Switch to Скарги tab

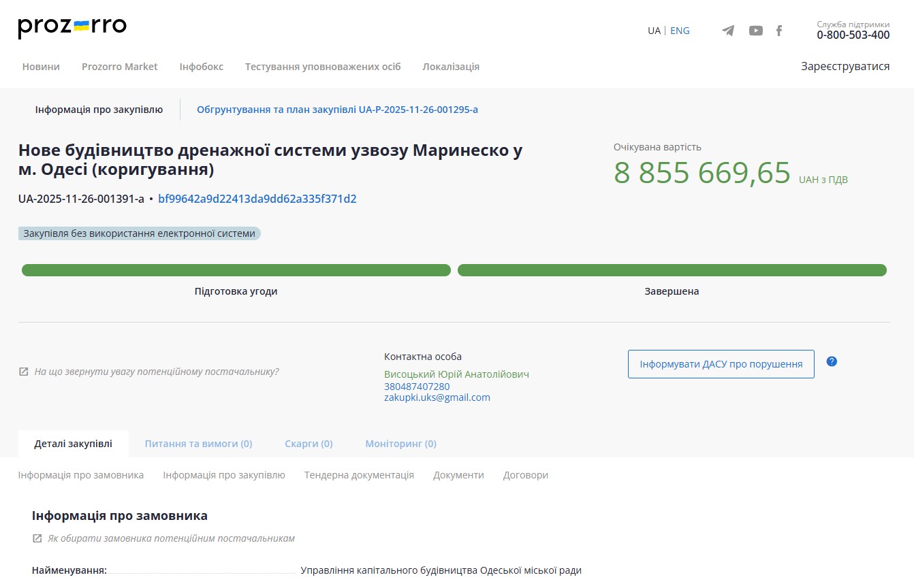pyautogui.click(x=309, y=444)
